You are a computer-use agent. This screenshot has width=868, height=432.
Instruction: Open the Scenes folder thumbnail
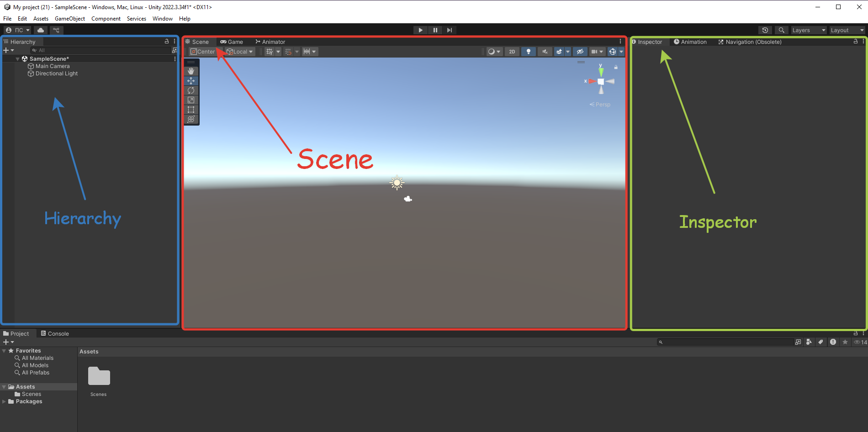99,376
